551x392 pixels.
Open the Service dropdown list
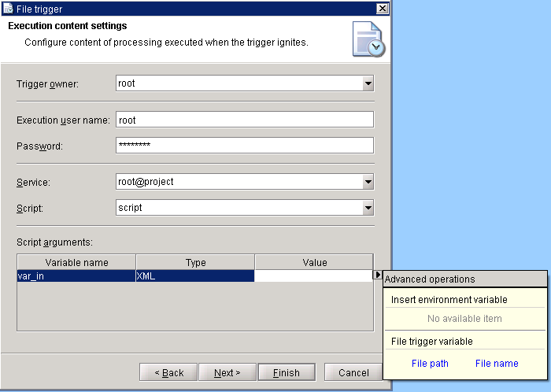[368, 182]
